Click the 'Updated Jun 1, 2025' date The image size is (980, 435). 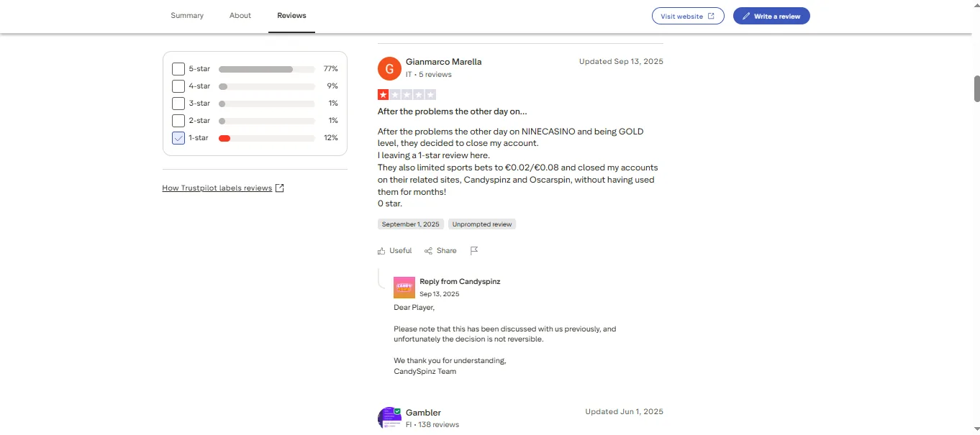(624, 412)
